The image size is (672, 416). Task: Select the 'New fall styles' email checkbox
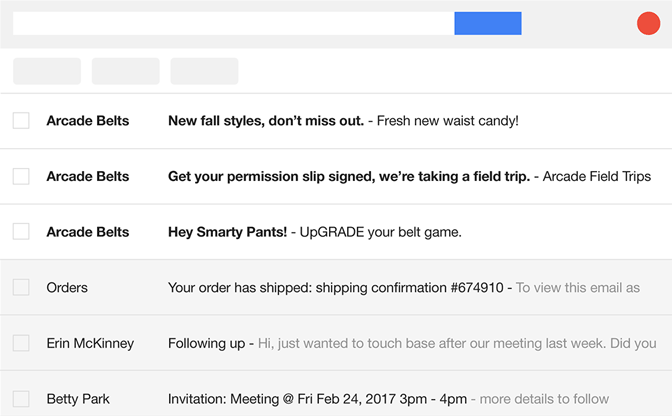(x=21, y=121)
